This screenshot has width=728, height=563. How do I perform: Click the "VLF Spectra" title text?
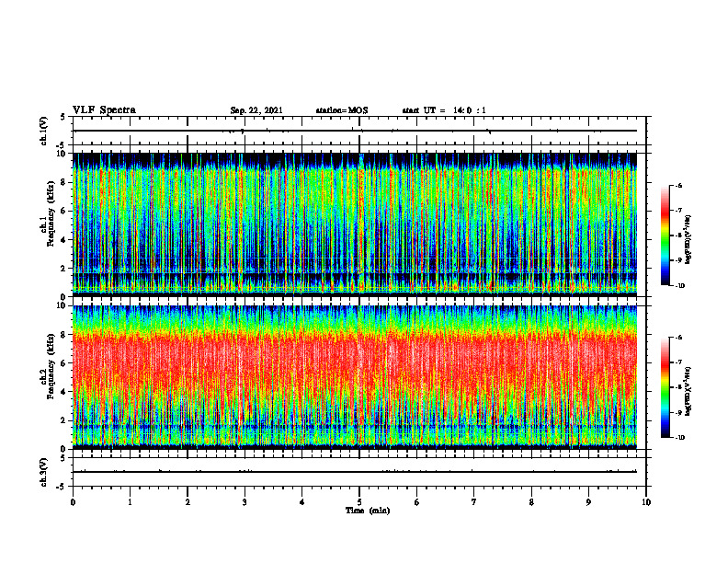104,110
